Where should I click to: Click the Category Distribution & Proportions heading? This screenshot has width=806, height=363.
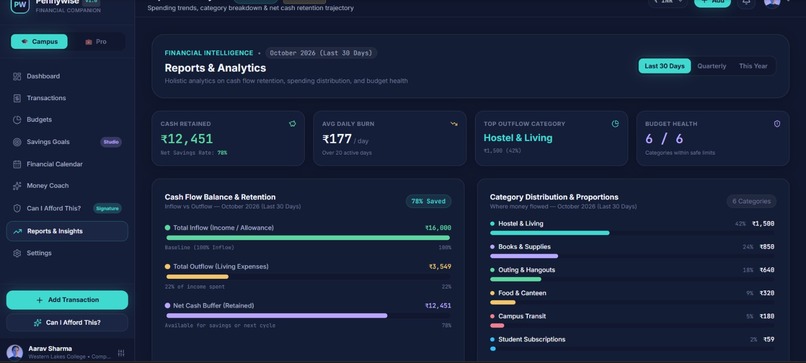coord(554,197)
